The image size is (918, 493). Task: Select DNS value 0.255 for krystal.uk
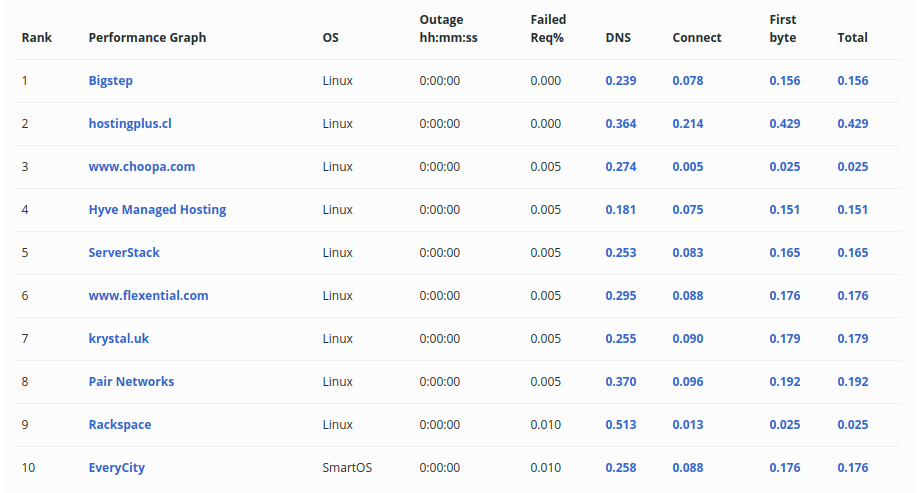click(621, 338)
